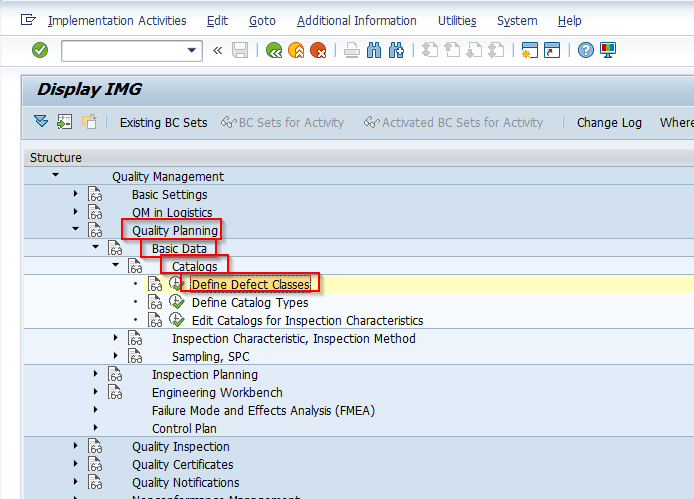694x499 pixels.
Task: Click the Print icon
Action: pyautogui.click(x=352, y=50)
